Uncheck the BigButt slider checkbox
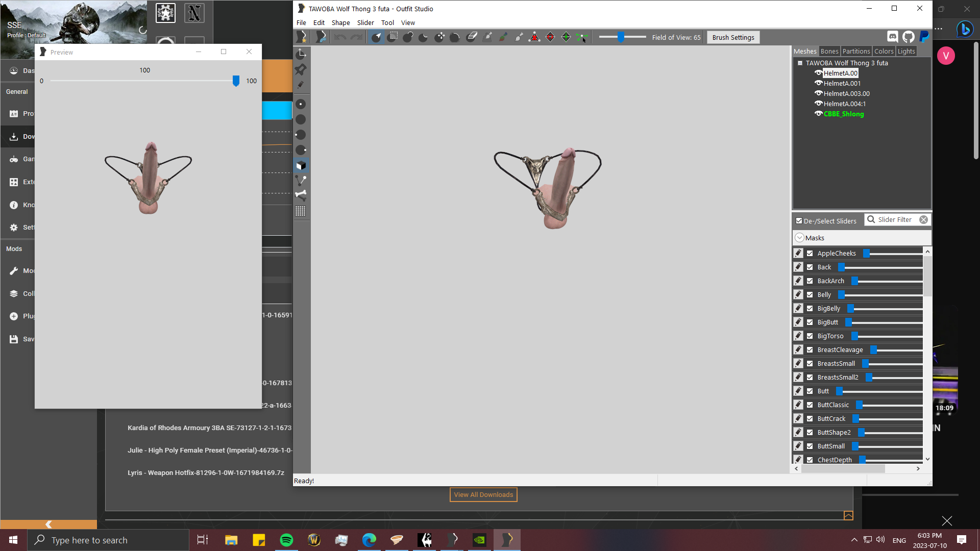980x551 pixels. 810,322
